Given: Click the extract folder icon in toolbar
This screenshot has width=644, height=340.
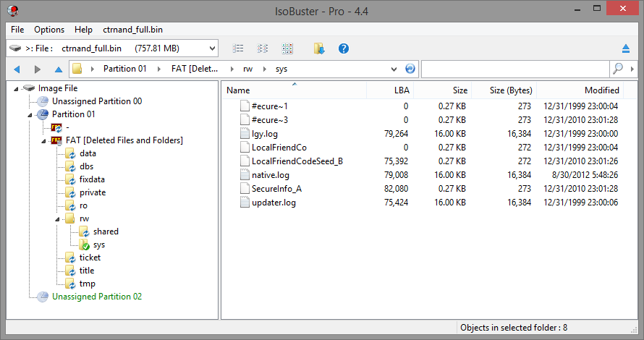Looking at the screenshot, I should [319, 48].
